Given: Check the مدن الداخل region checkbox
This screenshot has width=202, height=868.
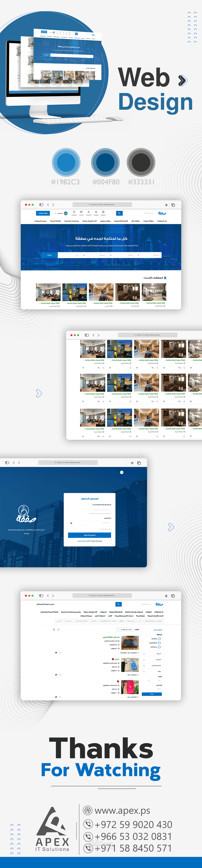Looking at the screenshot, I should 159,647.
